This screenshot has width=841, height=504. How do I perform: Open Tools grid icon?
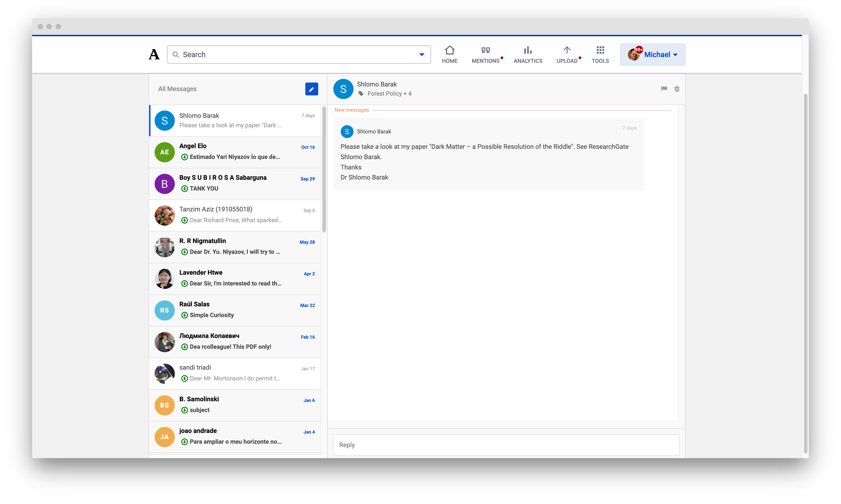pos(600,50)
